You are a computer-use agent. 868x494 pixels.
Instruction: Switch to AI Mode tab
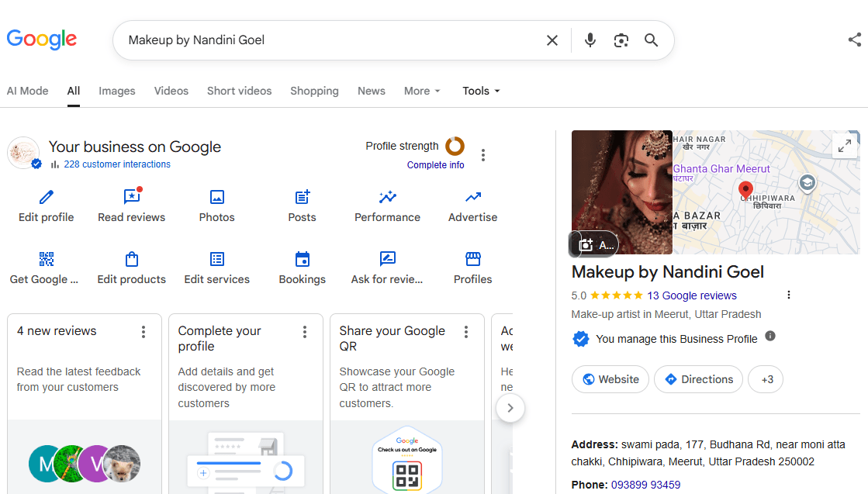[x=28, y=91]
